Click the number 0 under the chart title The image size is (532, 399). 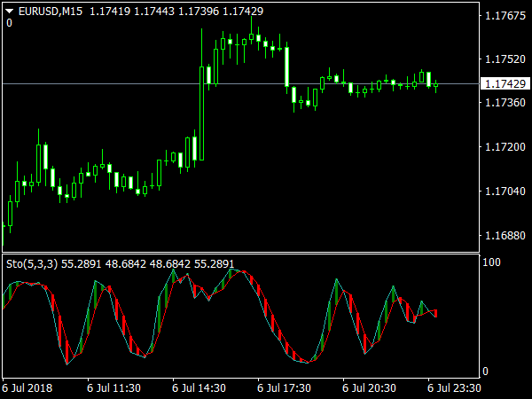(x=9, y=23)
